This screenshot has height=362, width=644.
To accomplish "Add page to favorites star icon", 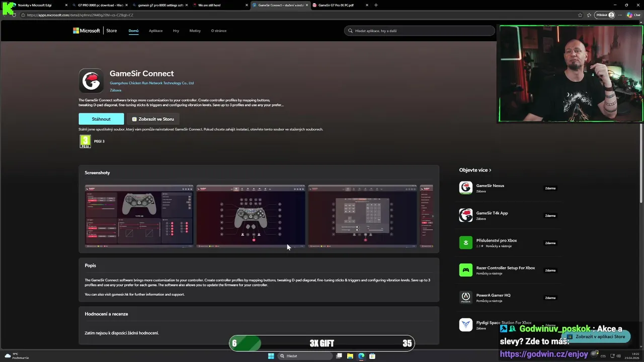I will click(580, 15).
